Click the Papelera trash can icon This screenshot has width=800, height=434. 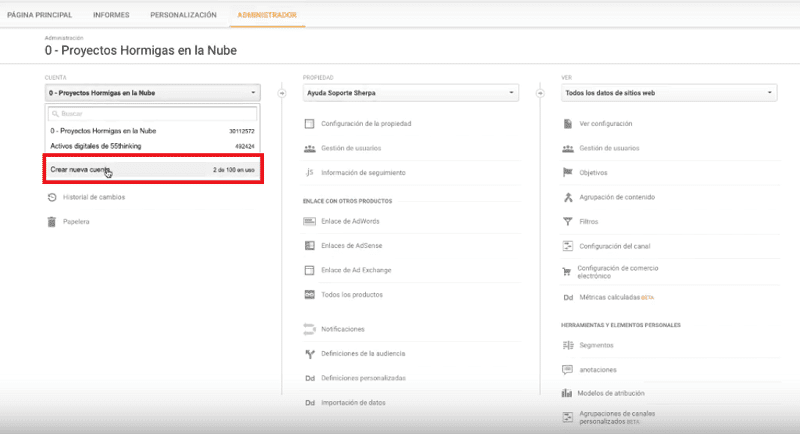[x=52, y=222]
